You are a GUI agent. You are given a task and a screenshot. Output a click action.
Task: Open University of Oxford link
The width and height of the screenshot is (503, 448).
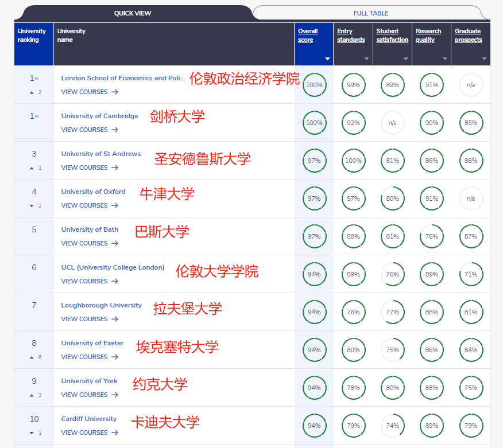coord(94,192)
